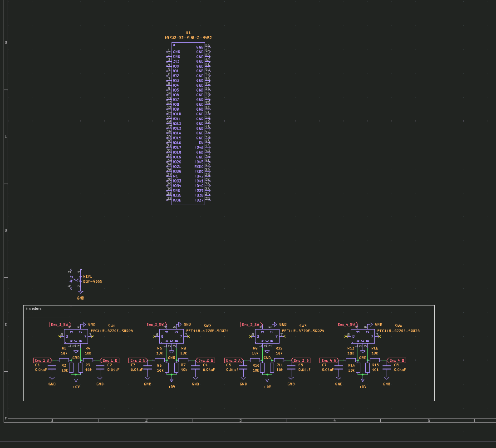The height and width of the screenshot is (448, 496).
Task: Select the SW2 rotary encoder symbol body
Action: (172, 336)
